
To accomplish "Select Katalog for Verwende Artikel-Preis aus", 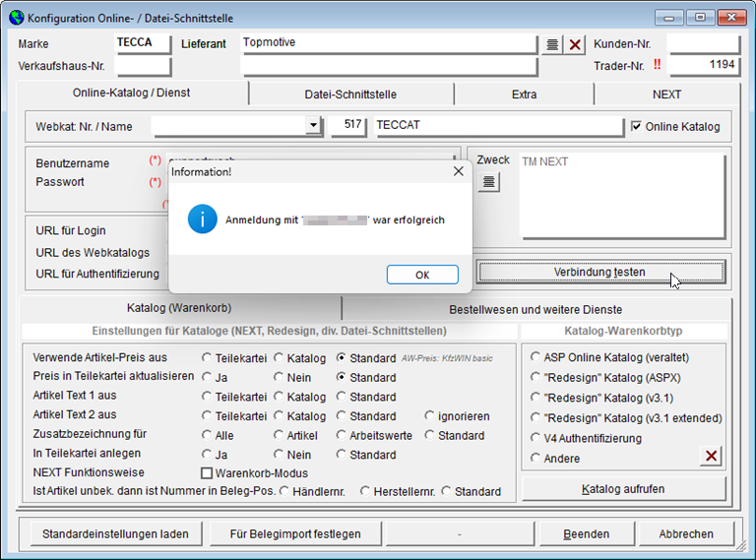I will [x=279, y=357].
